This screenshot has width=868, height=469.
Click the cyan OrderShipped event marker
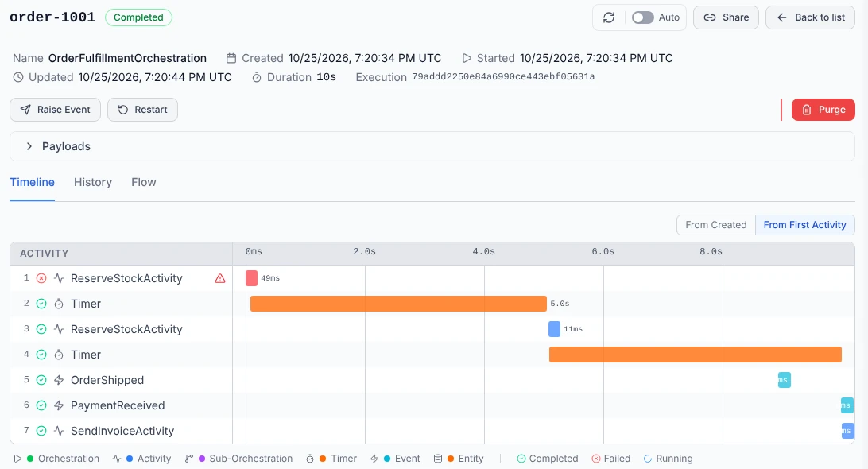click(x=785, y=380)
